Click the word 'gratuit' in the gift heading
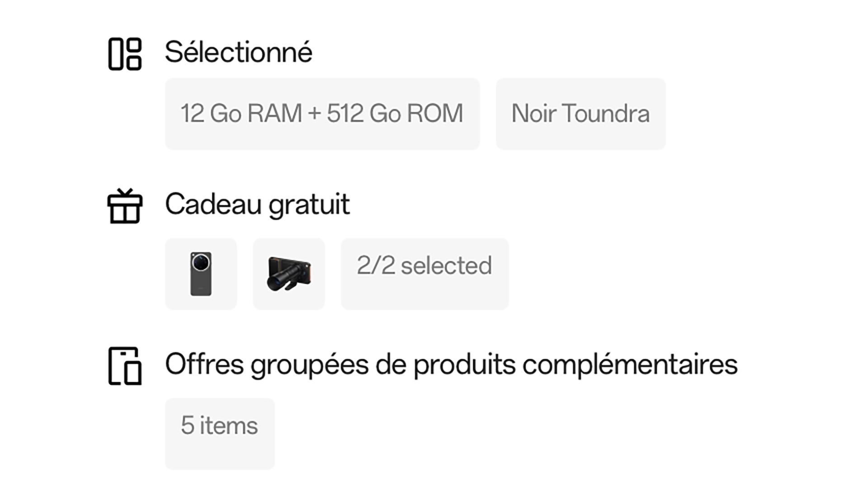Image resolution: width=868 pixels, height=488 pixels. pyautogui.click(x=309, y=204)
